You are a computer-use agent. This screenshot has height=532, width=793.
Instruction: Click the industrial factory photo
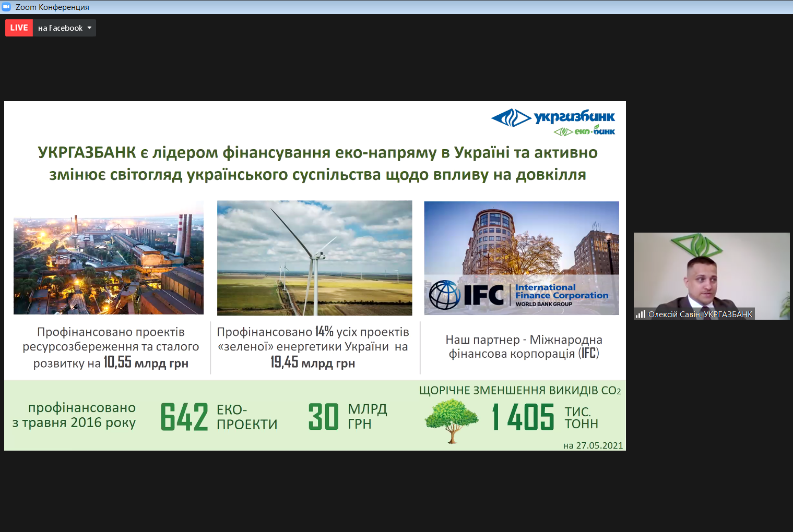click(109, 258)
